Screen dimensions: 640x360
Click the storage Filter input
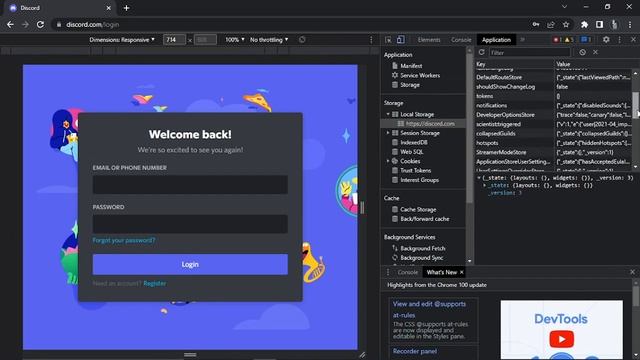pyautogui.click(x=529, y=52)
